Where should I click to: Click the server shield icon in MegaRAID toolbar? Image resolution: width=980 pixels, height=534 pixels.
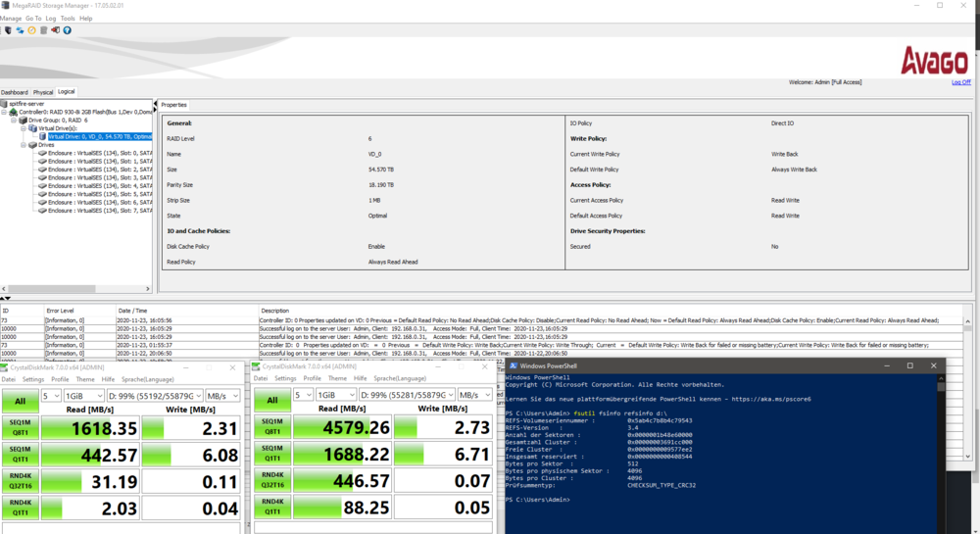coord(8,30)
